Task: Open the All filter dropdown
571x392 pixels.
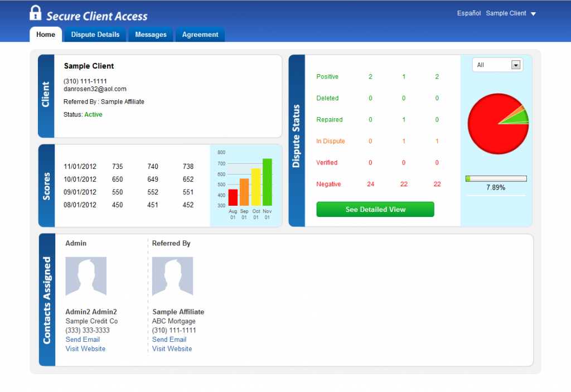Action: 496,65
